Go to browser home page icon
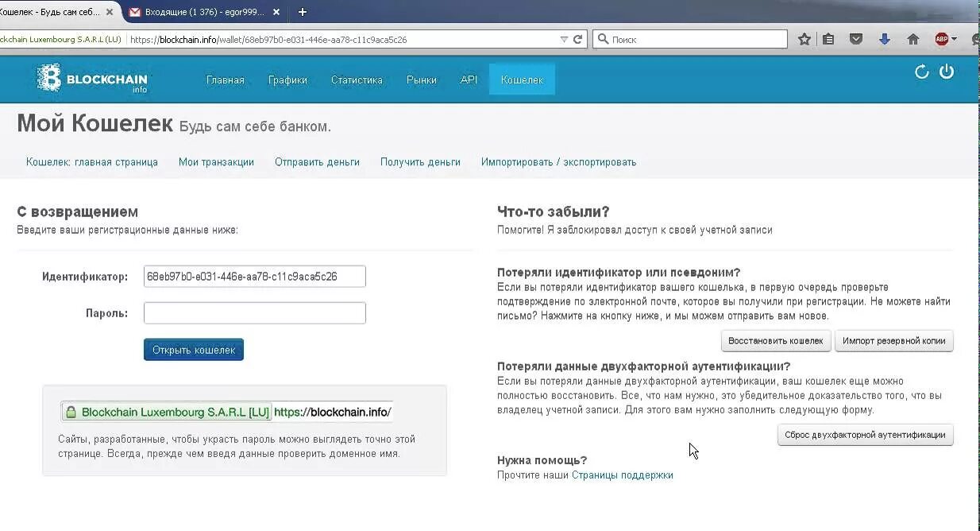The height and width of the screenshot is (531, 980). (913, 39)
